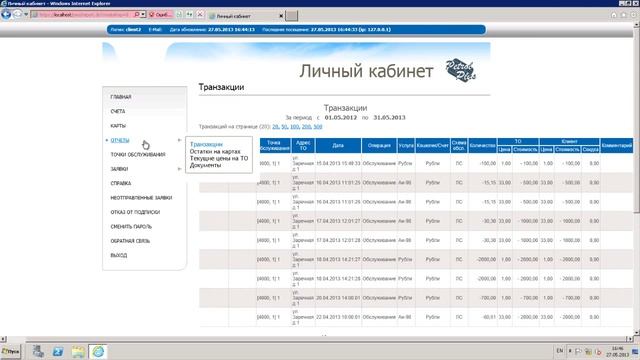Viewport: 640px width, 360px height.
Task: Open the Отчеты menu item
Action: pos(120,140)
